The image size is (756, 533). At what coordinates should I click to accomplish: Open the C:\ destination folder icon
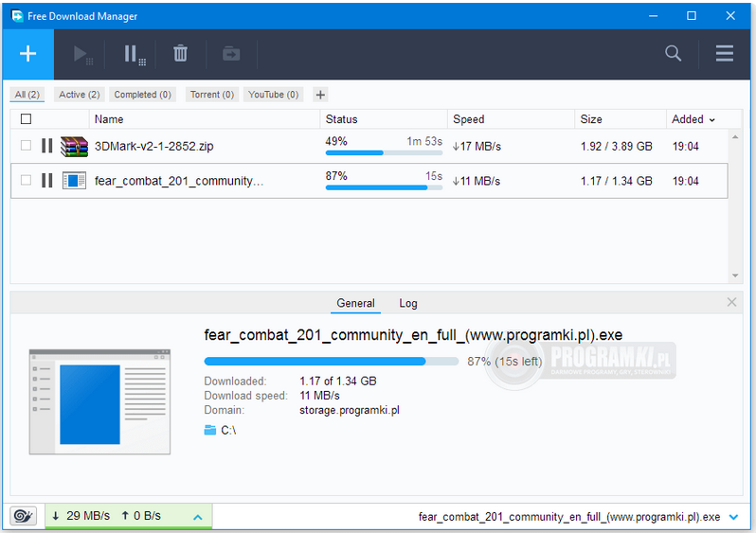point(209,430)
